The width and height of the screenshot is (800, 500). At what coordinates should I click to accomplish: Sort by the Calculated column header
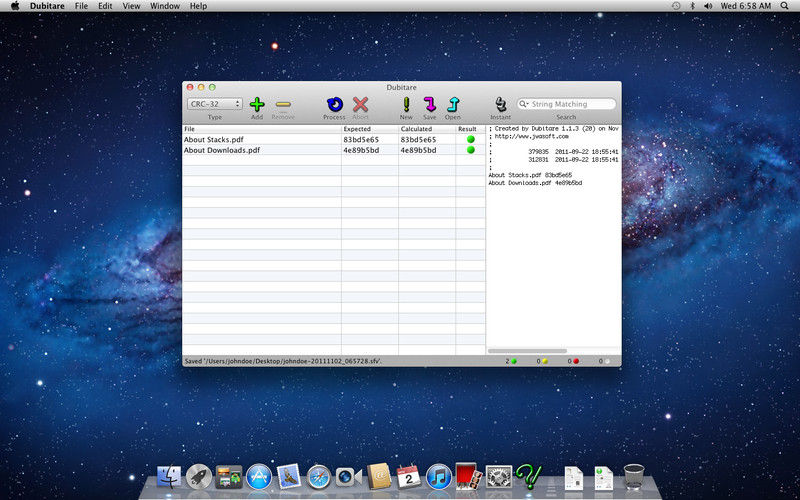(x=427, y=129)
